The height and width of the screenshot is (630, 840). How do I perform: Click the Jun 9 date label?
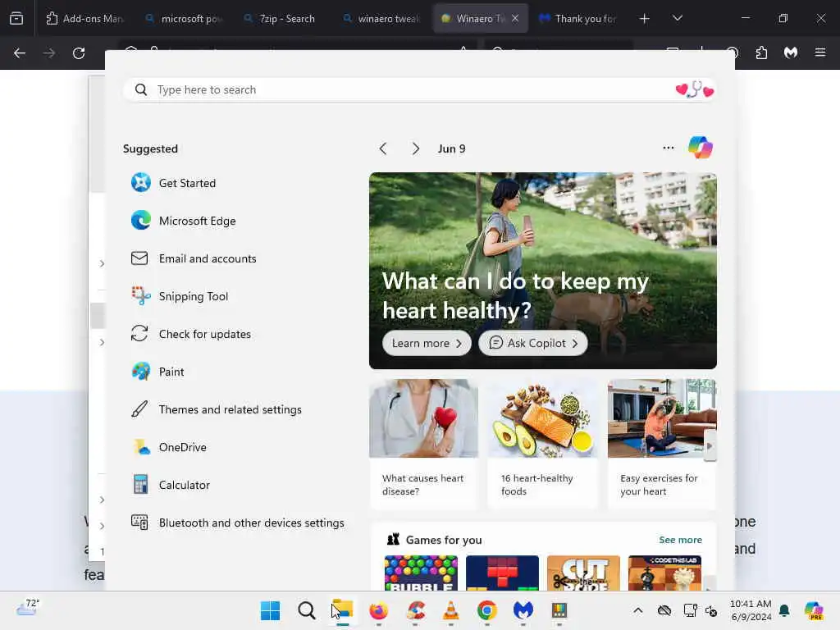pyautogui.click(x=451, y=148)
